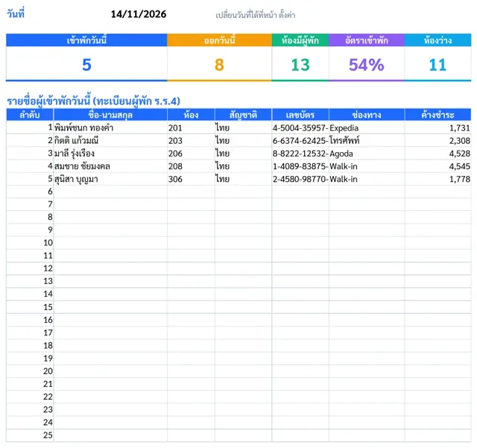Select the date cell 14/11/2026
Viewport: 477px width, 448px height.
pos(139,14)
